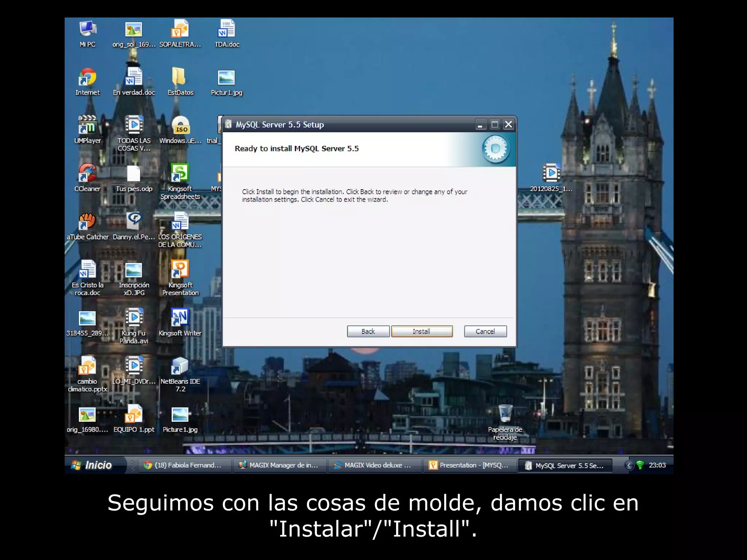Select TODAS LAS COSAS video file
Screen dimensions: 747x560
coord(134,133)
